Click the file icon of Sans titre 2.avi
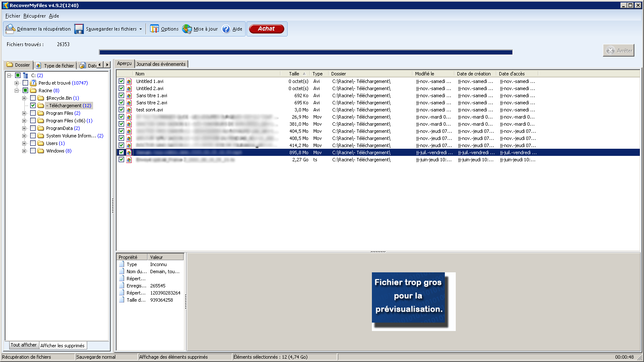This screenshot has height=362, width=644. coord(129,103)
